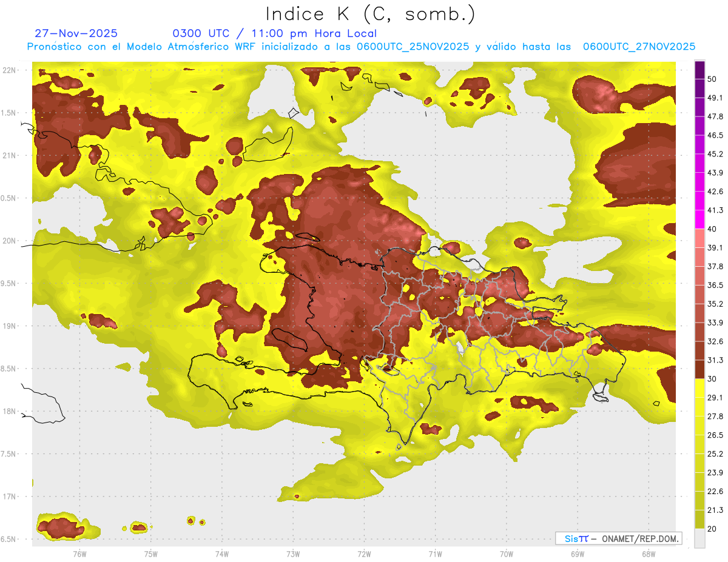Click the colorbar value 49.1

(715, 98)
